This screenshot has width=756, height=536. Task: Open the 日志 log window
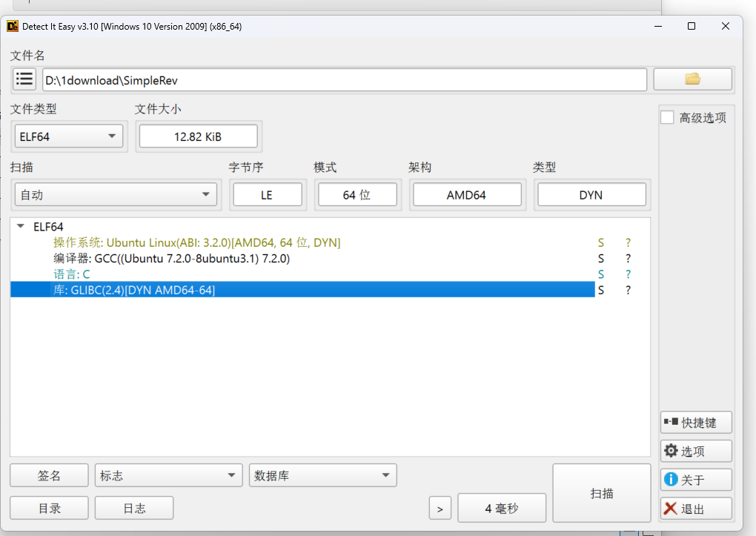tap(133, 508)
